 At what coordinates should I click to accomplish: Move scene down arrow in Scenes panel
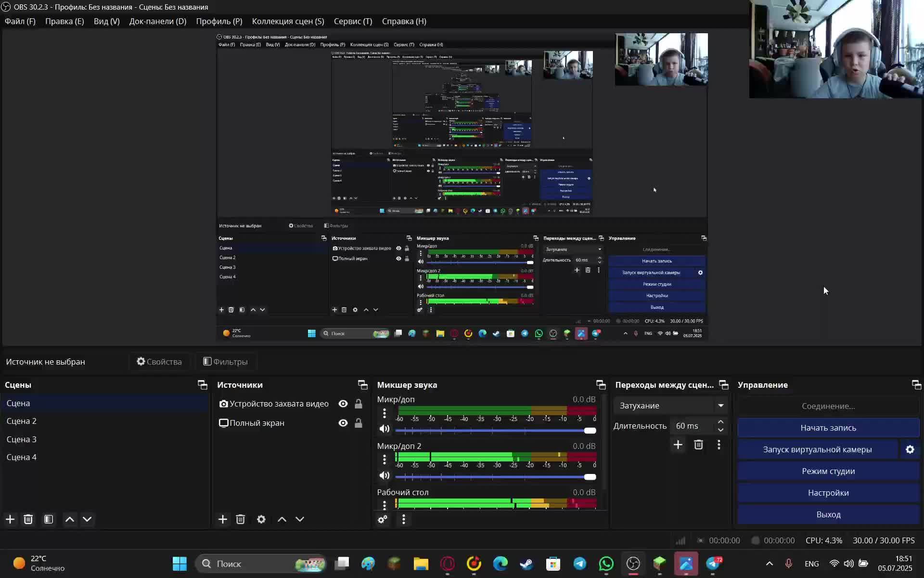coord(87,519)
